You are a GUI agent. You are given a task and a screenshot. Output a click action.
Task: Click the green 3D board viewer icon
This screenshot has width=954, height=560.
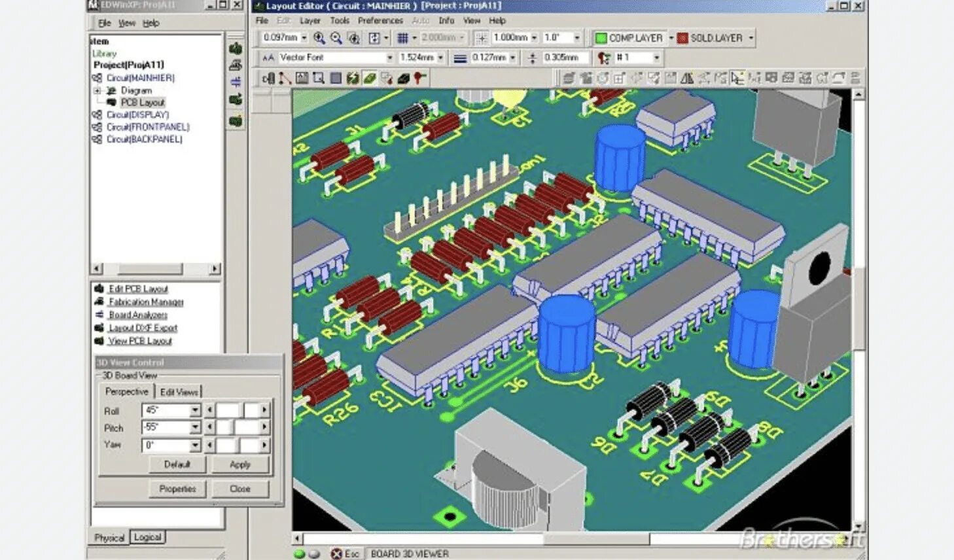pyautogui.click(x=370, y=79)
